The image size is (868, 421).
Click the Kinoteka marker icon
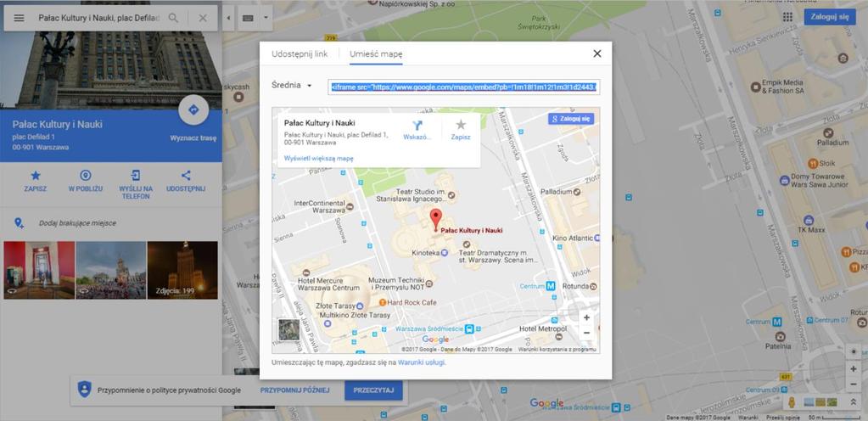(444, 253)
